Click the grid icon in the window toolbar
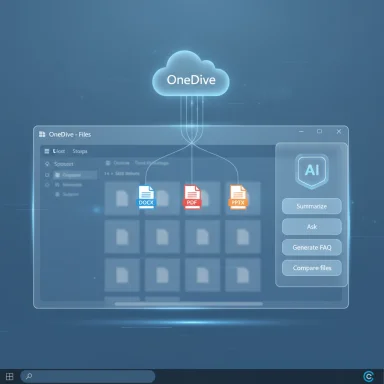Viewport: 384px width, 384px height. pyautogui.click(x=47, y=151)
